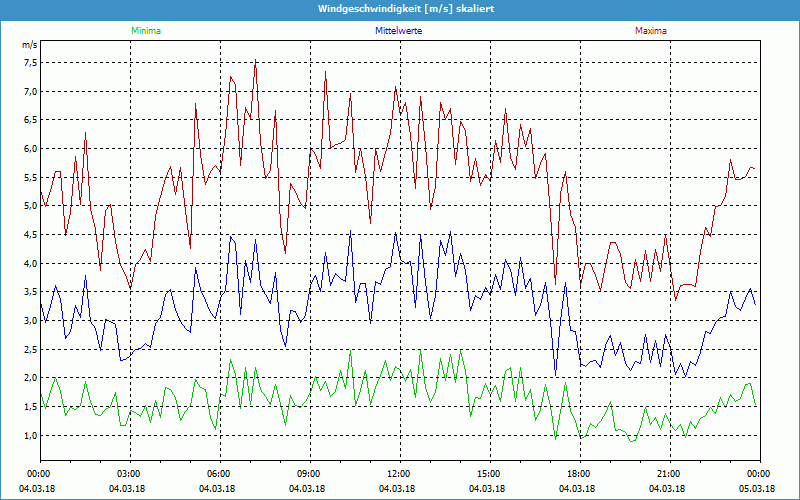Select the 15:00 time axis label

click(489, 474)
